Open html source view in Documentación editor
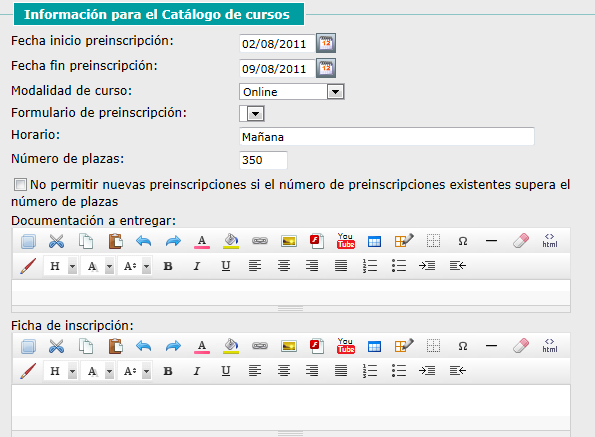 [x=550, y=241]
